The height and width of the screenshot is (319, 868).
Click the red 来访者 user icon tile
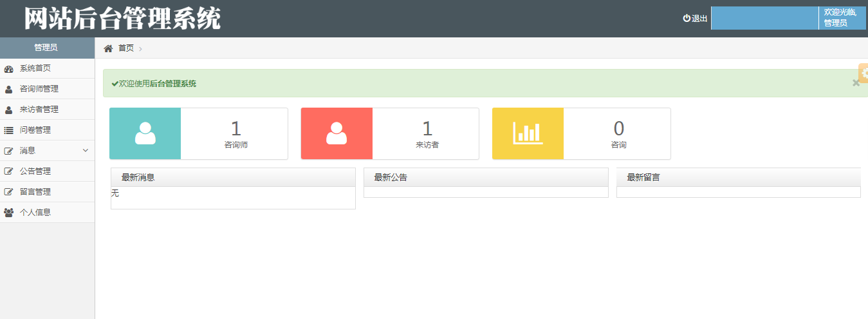[337, 133]
